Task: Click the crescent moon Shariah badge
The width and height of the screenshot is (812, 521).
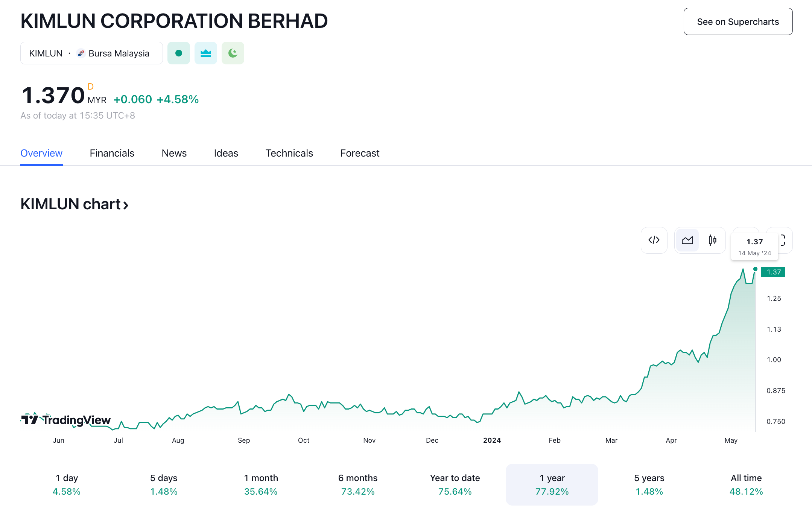Action: (233, 53)
